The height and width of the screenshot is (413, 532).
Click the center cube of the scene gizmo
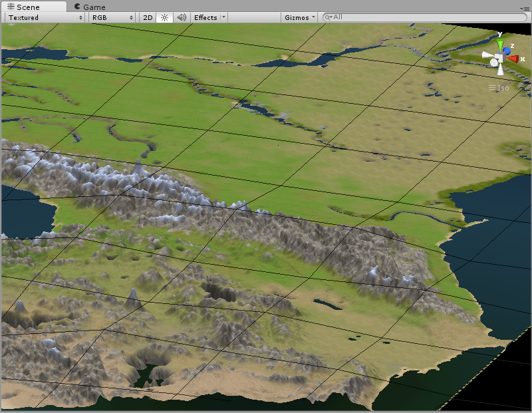point(499,57)
